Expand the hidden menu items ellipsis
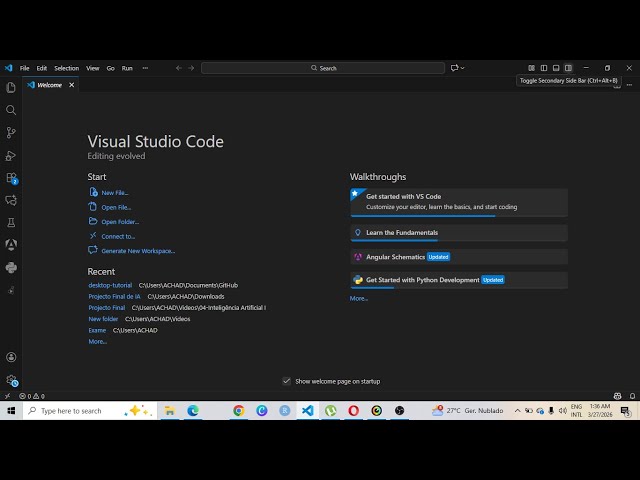640x480 pixels. [145, 68]
